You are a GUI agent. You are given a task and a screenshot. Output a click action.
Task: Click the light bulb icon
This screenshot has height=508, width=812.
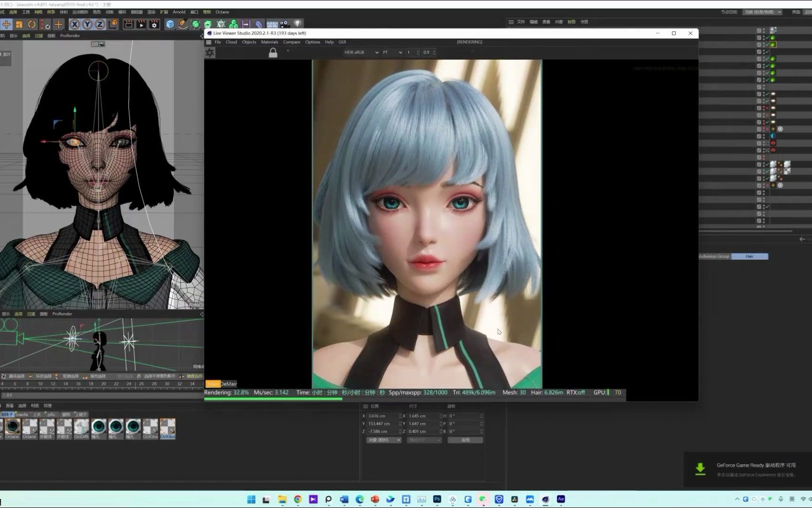pyautogui.click(x=297, y=24)
